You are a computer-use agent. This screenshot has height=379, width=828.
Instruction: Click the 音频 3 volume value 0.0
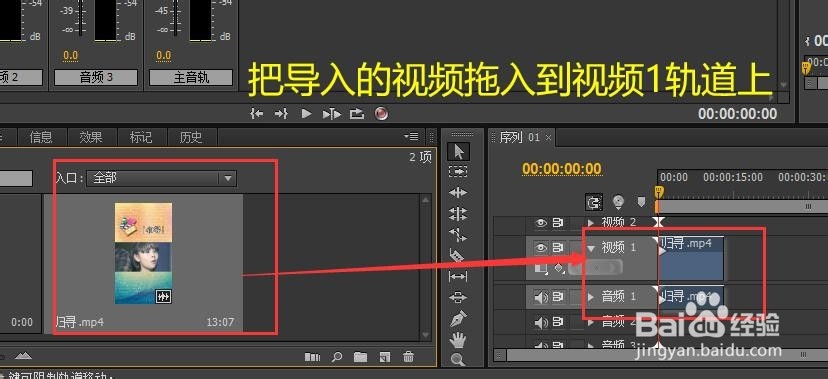[70, 55]
